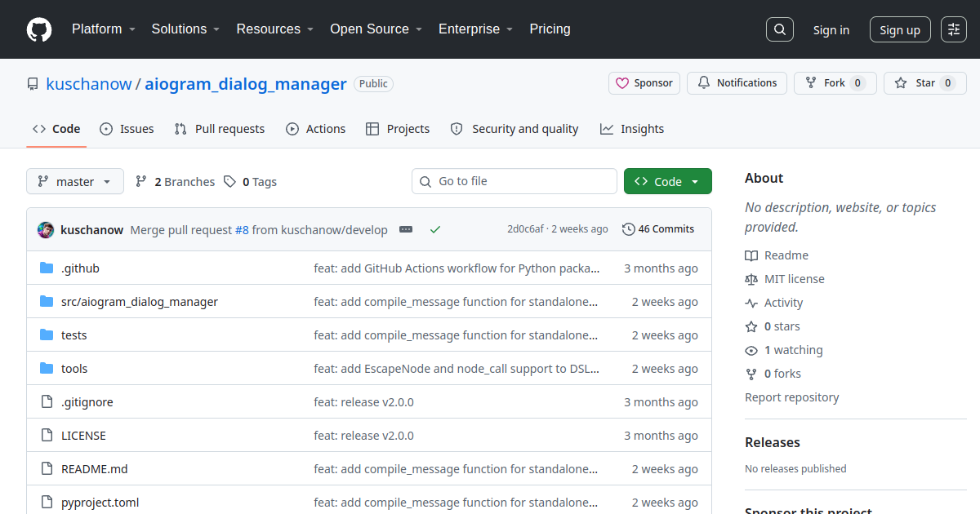Screen dimensions: 980x514
Task: Expand the Enterprise menu
Action: (x=476, y=29)
